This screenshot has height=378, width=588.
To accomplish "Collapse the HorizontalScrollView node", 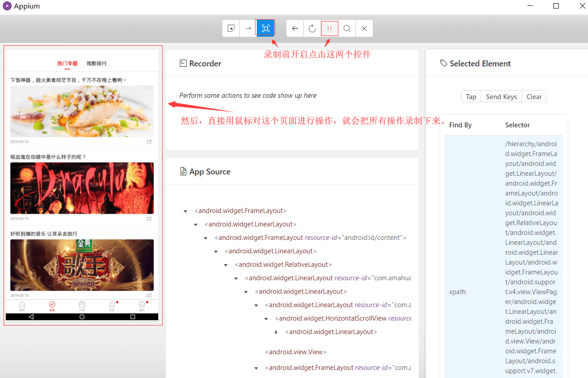I will click(266, 319).
